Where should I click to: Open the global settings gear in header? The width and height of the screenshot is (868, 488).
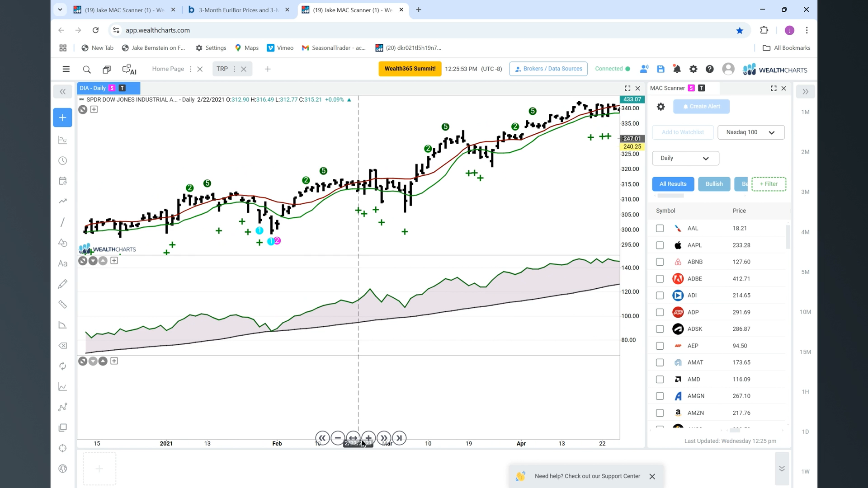(693, 69)
